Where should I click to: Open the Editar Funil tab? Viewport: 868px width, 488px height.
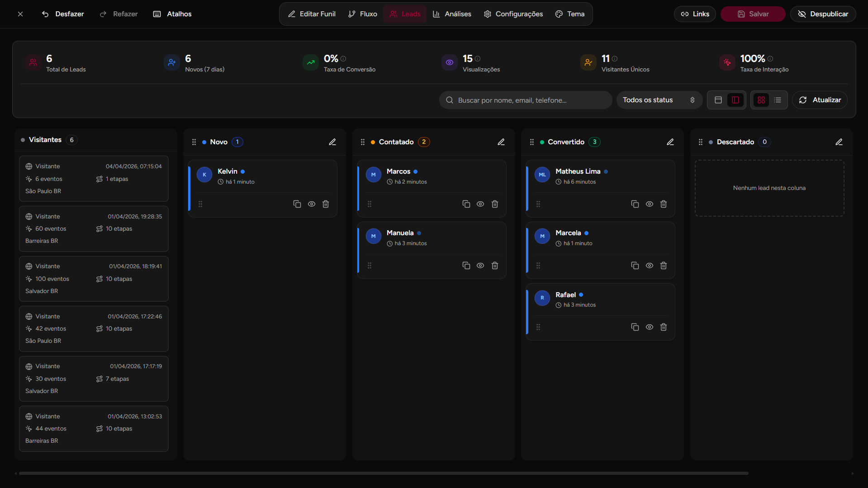click(312, 14)
